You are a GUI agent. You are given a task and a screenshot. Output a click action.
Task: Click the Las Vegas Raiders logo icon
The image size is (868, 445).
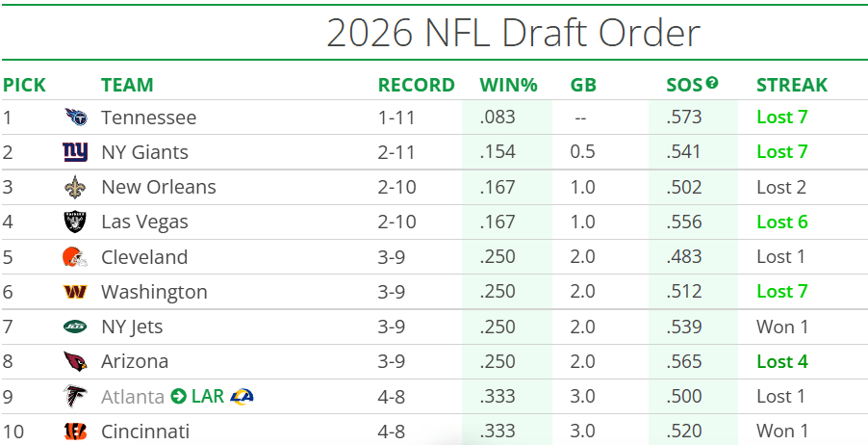click(75, 222)
